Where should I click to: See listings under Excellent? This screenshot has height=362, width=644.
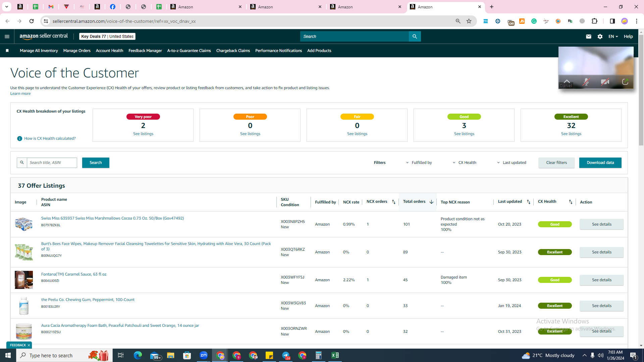click(x=571, y=134)
